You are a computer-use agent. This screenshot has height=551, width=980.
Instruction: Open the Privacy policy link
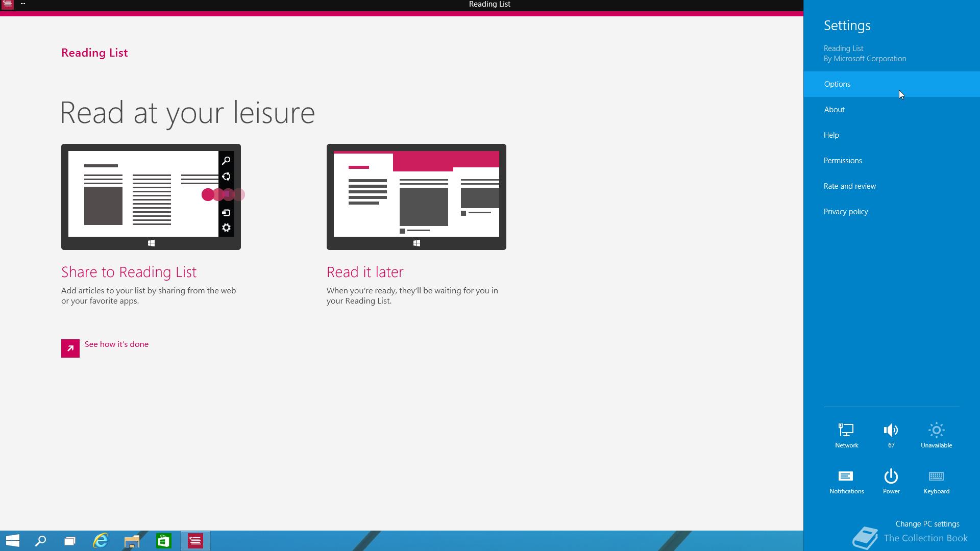click(x=845, y=212)
